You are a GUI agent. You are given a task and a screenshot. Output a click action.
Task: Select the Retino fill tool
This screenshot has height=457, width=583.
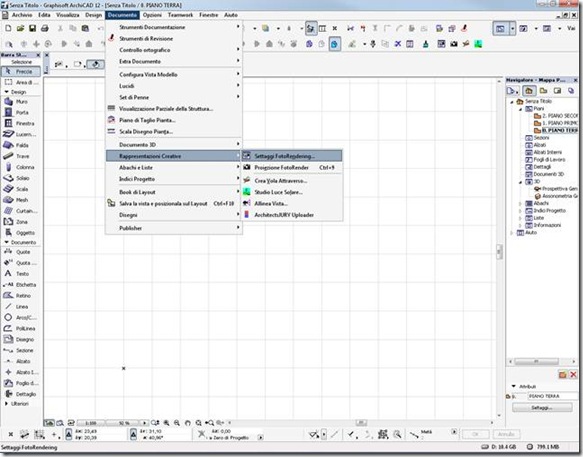(x=21, y=296)
